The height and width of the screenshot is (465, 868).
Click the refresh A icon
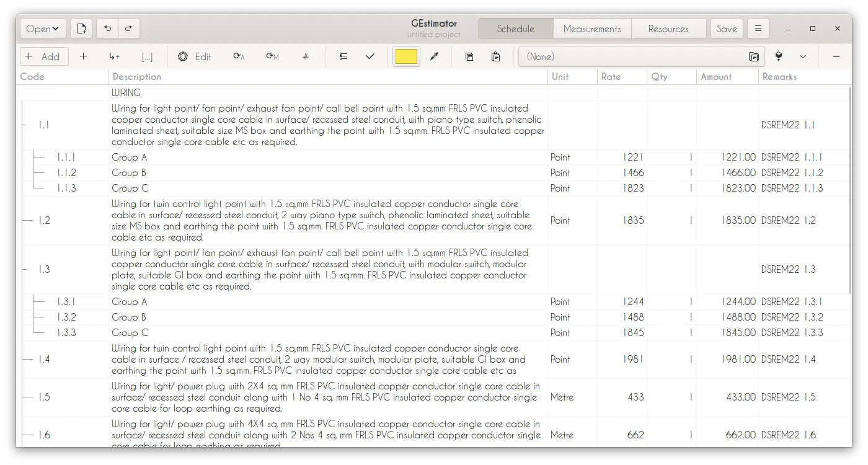[239, 56]
